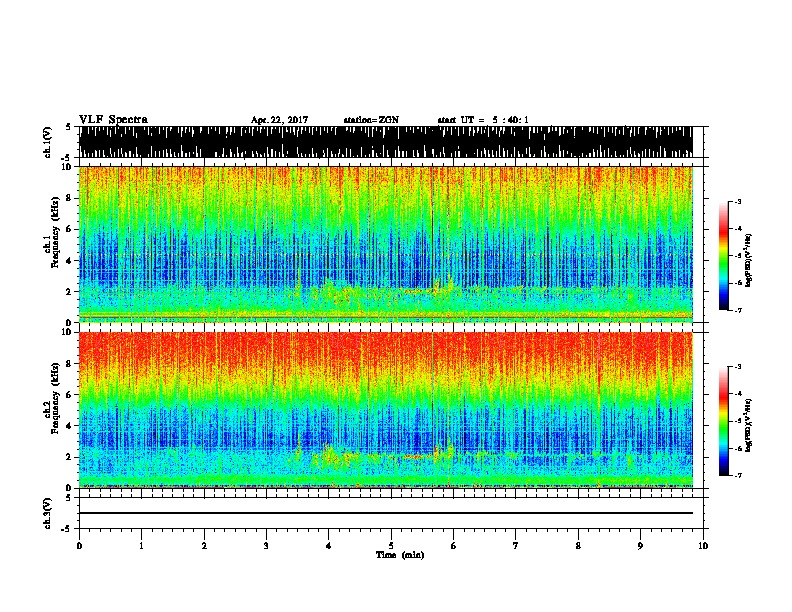Click the '4' tick on Time axis
This screenshot has width=792, height=612.
coord(329,546)
